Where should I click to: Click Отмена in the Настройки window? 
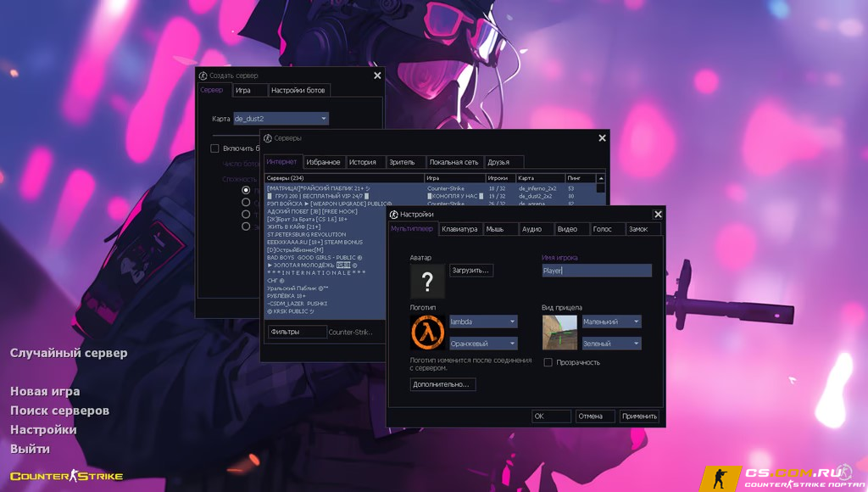pos(595,417)
